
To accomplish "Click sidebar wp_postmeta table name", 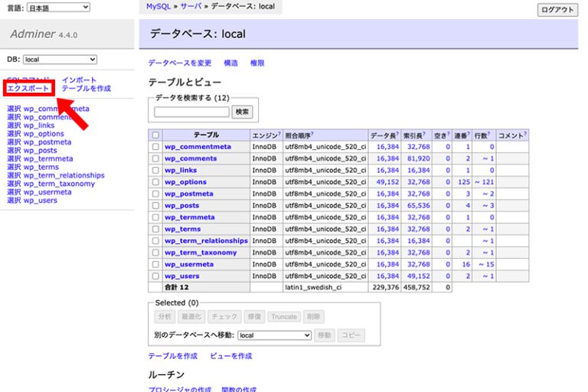I will [x=47, y=142].
